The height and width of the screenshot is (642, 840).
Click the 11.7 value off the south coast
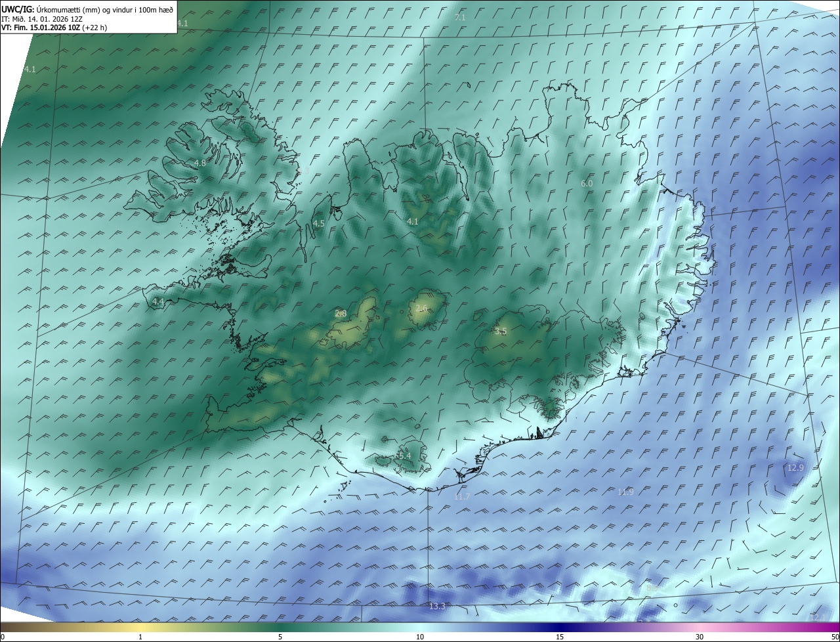[x=462, y=497]
